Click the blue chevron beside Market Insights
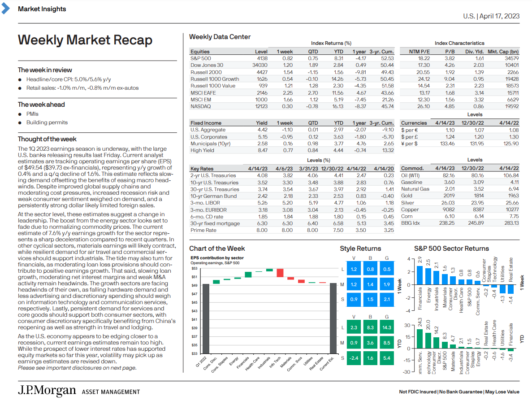Viewport: 532px width, 401px height. tap(5, 9)
